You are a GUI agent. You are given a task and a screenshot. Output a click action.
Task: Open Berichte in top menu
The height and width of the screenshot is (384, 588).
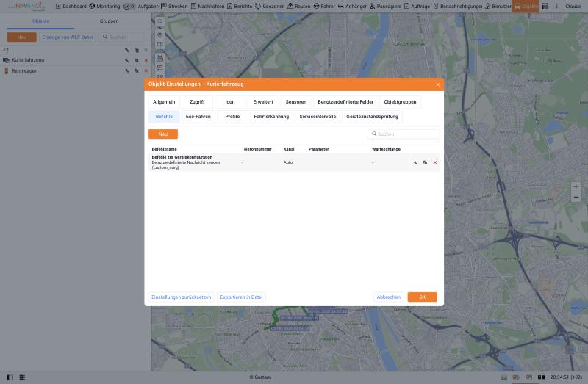click(x=240, y=7)
